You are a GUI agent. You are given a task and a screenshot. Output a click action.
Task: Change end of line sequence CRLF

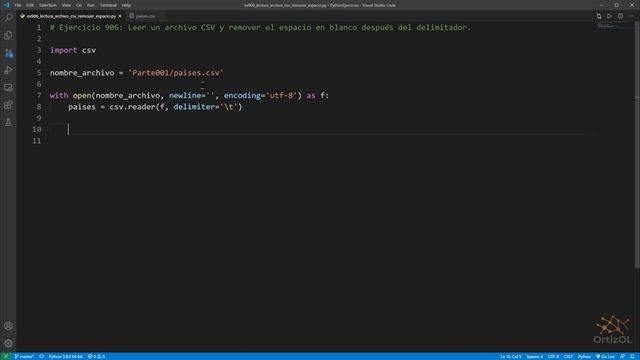pos(568,356)
